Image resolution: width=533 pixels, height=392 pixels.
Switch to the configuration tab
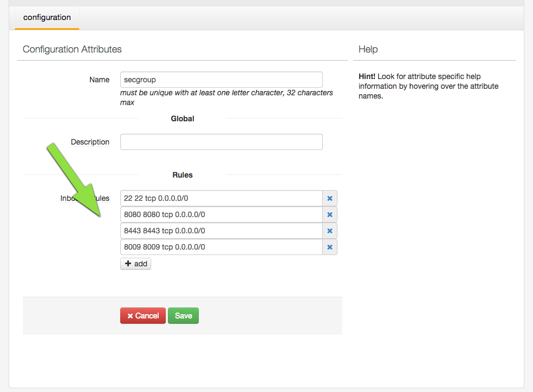47,17
